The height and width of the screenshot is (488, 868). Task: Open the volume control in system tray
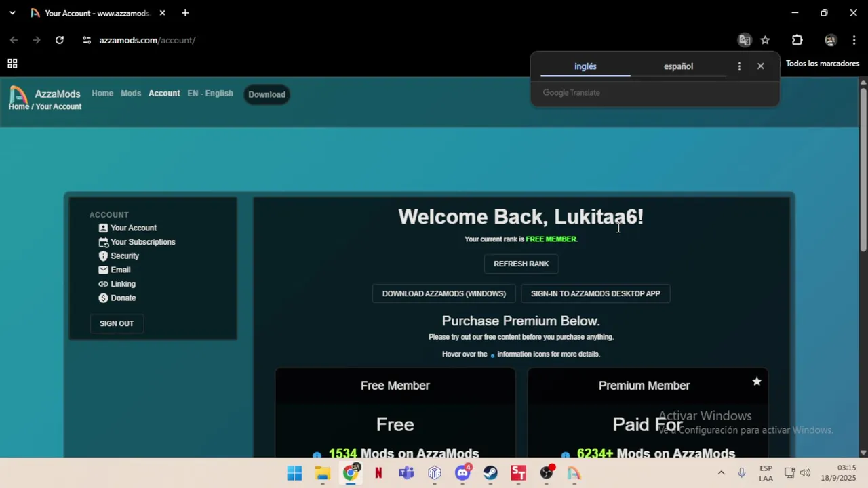click(x=805, y=473)
